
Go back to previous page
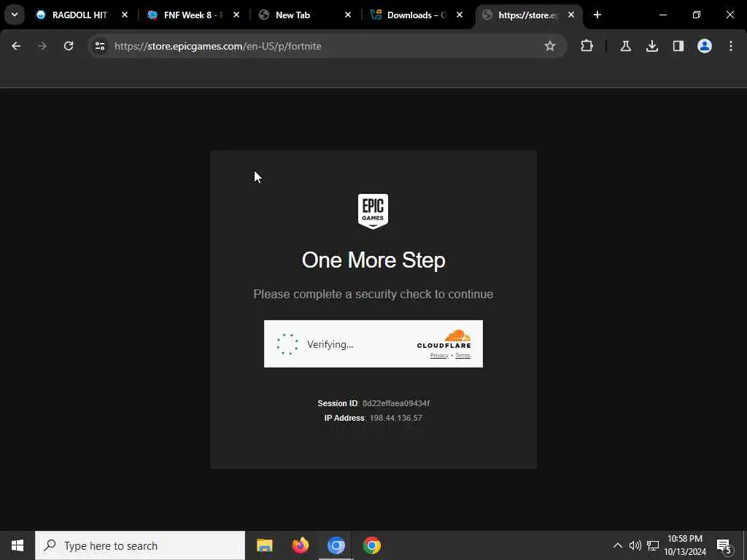(x=16, y=46)
